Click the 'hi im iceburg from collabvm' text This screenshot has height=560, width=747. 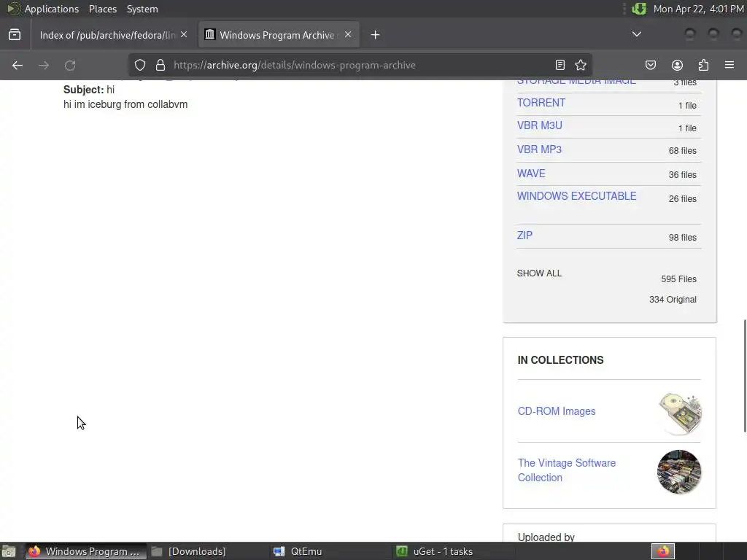pos(125,104)
